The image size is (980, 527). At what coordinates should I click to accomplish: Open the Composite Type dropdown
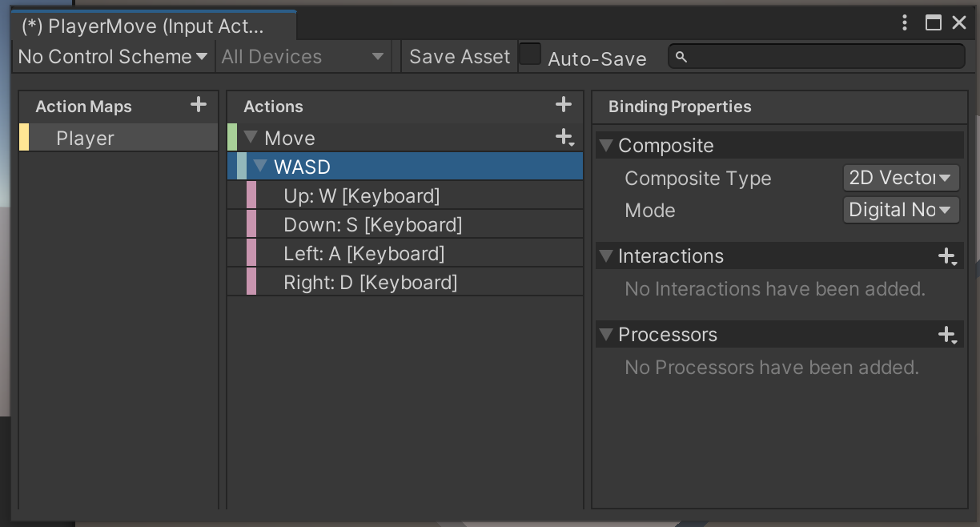901,178
